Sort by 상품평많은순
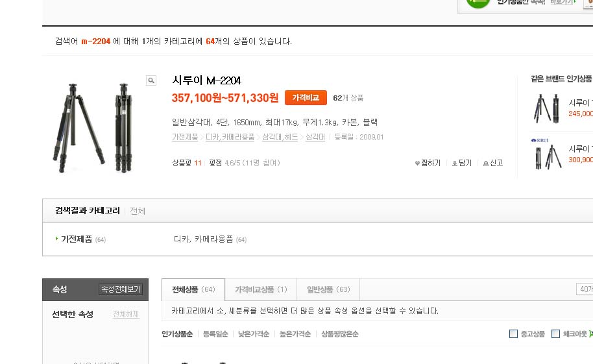Screen dimensions: 593x364 pos(339,334)
